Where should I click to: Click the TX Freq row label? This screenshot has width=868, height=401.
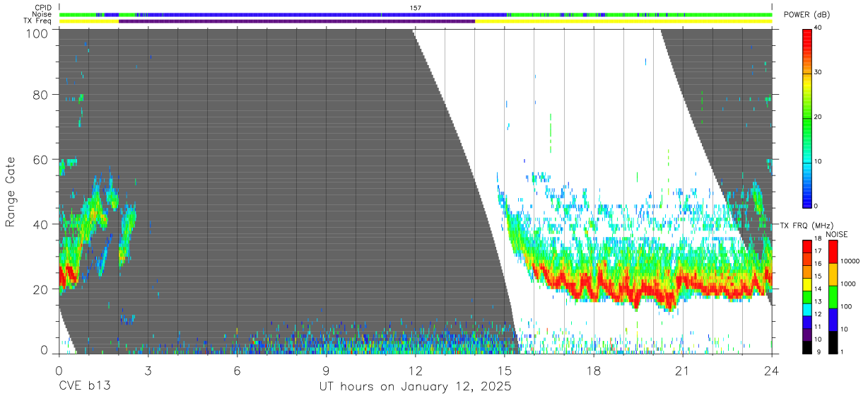click(37, 21)
